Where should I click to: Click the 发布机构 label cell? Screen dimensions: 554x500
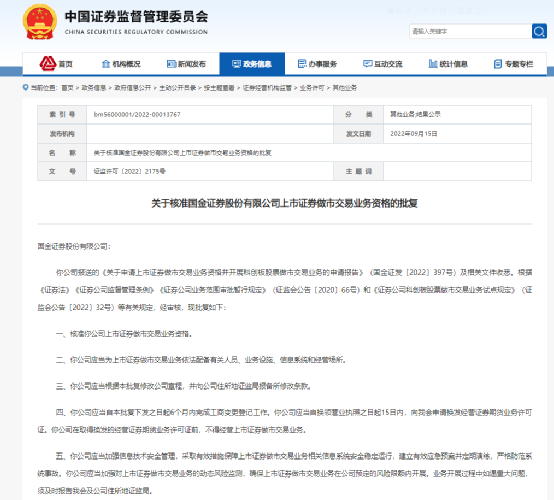tap(62, 134)
